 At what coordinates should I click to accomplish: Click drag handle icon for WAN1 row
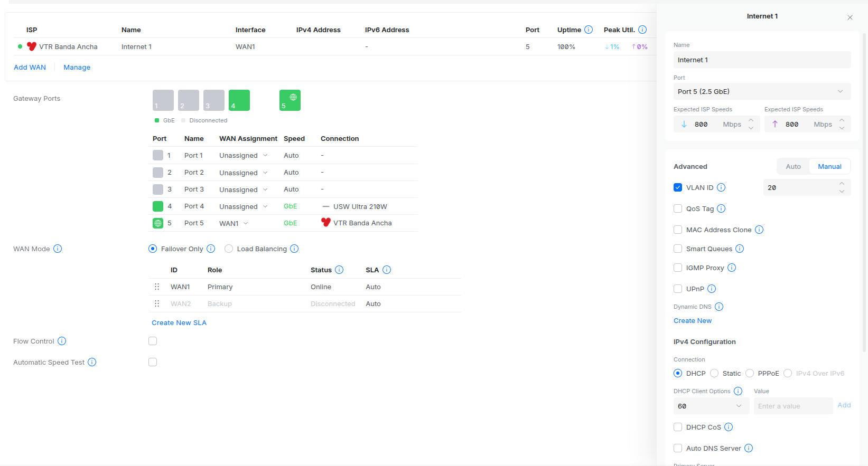(x=157, y=287)
